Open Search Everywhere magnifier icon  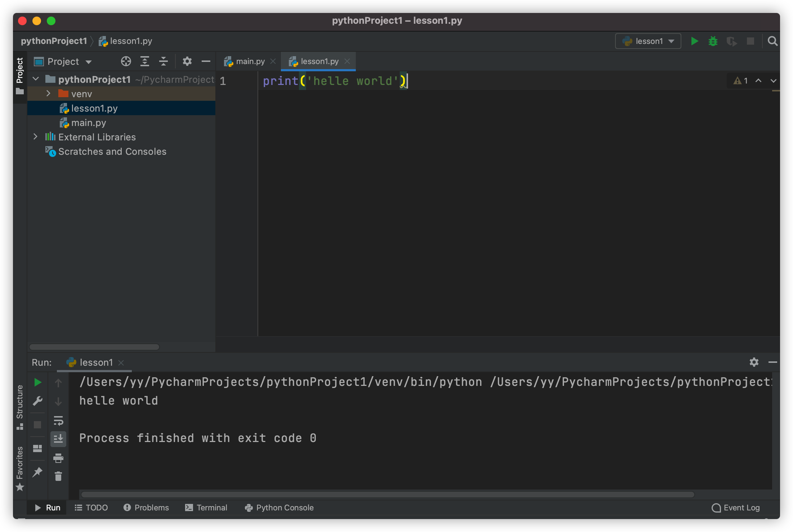coord(772,41)
